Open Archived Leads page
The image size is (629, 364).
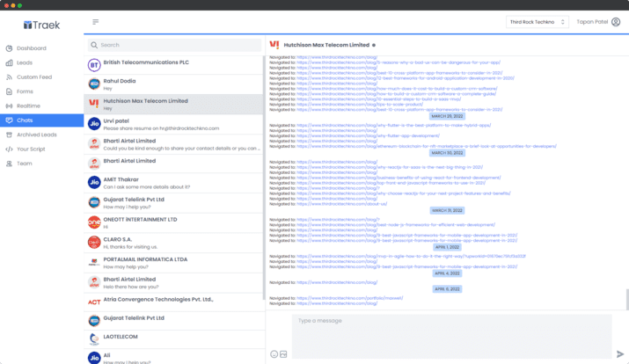[x=41, y=135]
